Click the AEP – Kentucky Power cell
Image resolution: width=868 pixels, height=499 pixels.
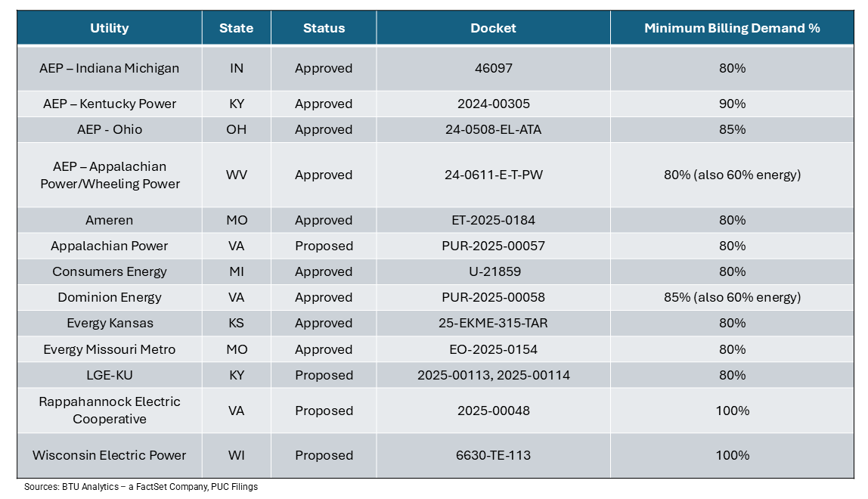pyautogui.click(x=110, y=104)
